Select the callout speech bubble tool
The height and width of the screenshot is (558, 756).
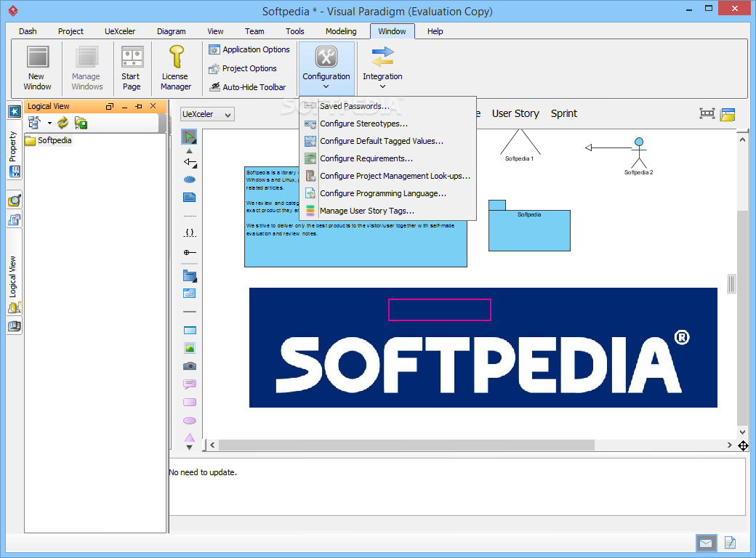pyautogui.click(x=190, y=384)
